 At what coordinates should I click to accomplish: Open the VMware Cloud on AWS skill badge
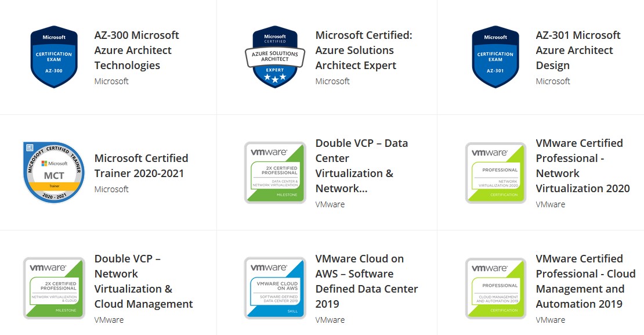(x=275, y=288)
